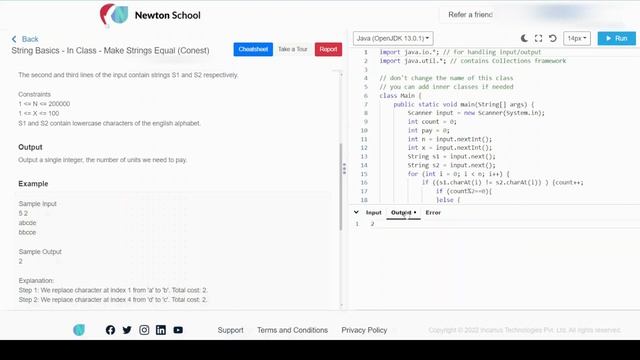Click the footer Newton School shield icon
This screenshot has height=360, width=640.
[79, 330]
